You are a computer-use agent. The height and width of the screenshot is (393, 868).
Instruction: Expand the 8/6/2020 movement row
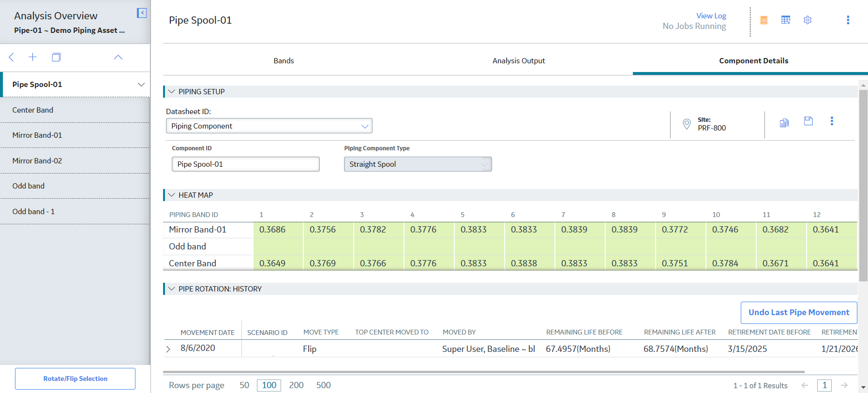point(168,349)
